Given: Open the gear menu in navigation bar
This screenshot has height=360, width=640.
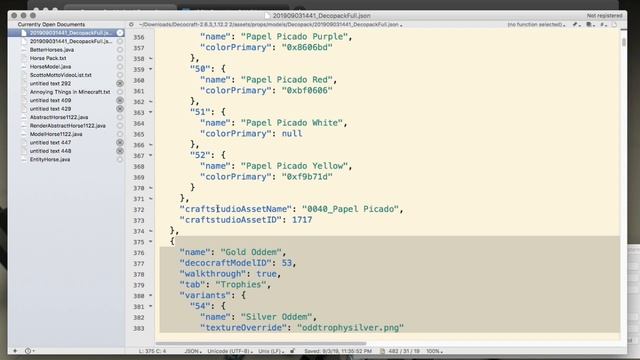Looking at the screenshot, I should [x=131, y=24].
